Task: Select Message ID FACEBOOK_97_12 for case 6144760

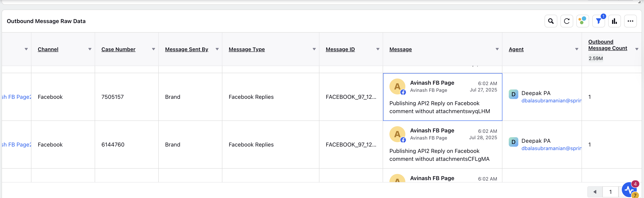Action: coord(351,145)
